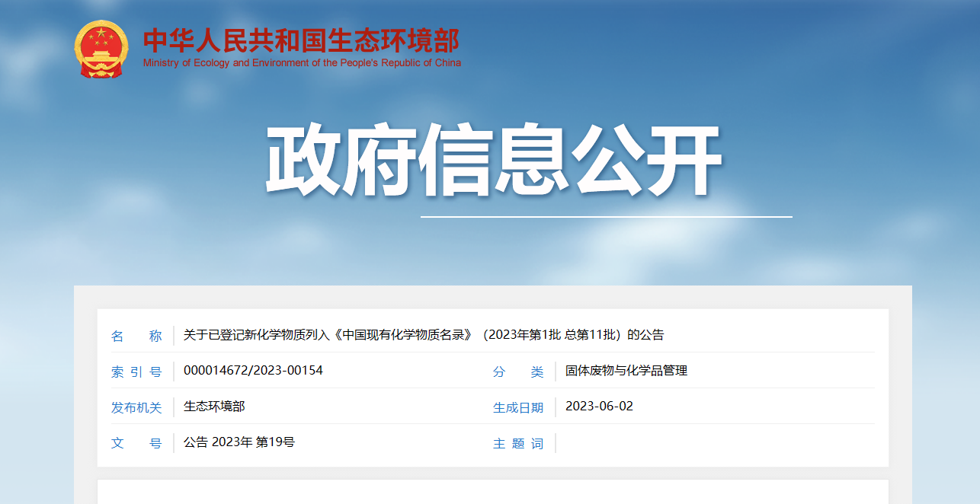The width and height of the screenshot is (980, 504).
Task: Open the 中华人民共和国生态环境部 homepage title
Action: [x=301, y=39]
